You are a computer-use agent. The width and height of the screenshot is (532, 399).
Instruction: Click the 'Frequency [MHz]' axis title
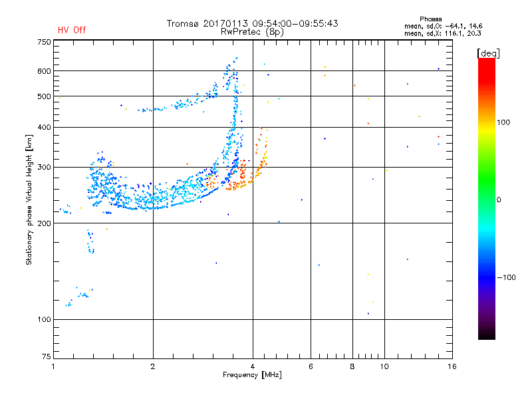252,375
